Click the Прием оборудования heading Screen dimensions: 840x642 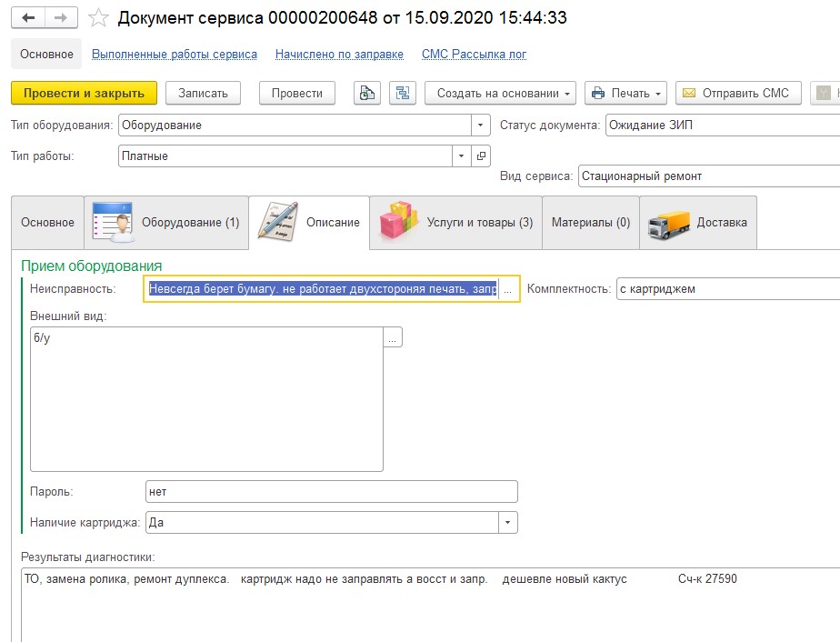pos(91,266)
